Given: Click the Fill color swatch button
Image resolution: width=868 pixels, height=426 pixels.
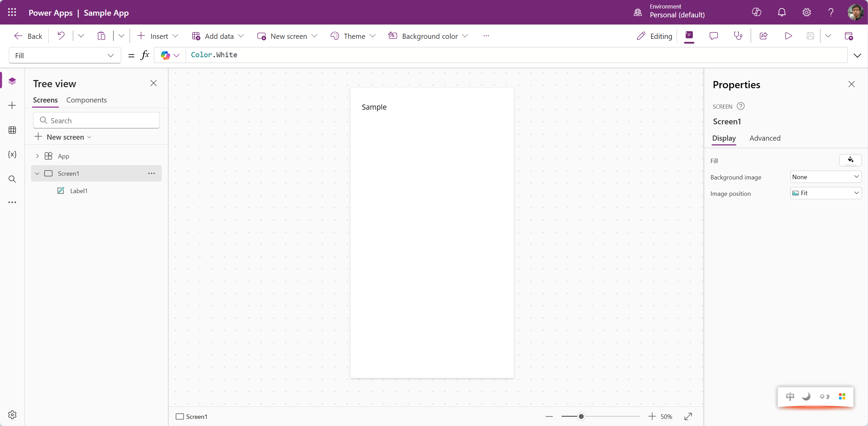Looking at the screenshot, I should [x=850, y=160].
